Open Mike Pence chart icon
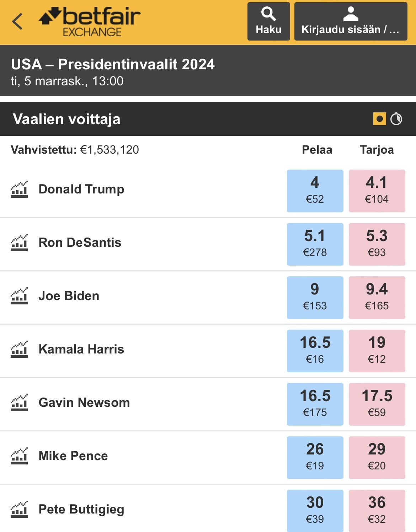The image size is (416, 532). pyautogui.click(x=19, y=456)
